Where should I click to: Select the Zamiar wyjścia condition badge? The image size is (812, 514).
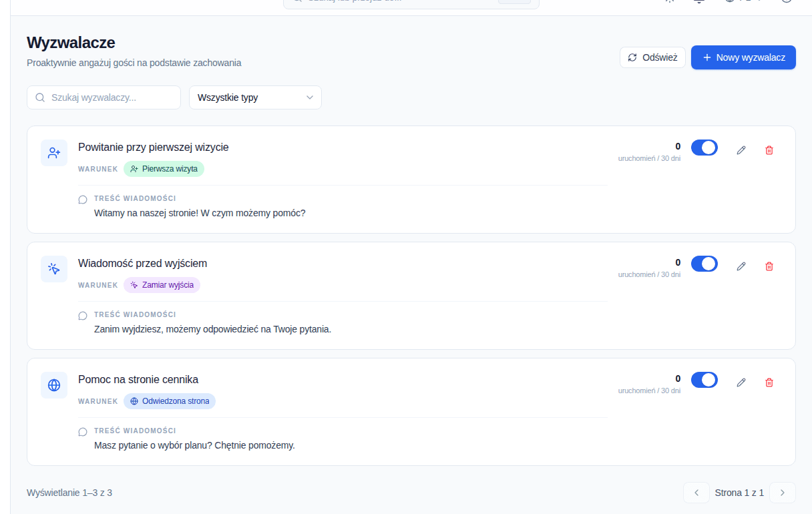click(162, 285)
